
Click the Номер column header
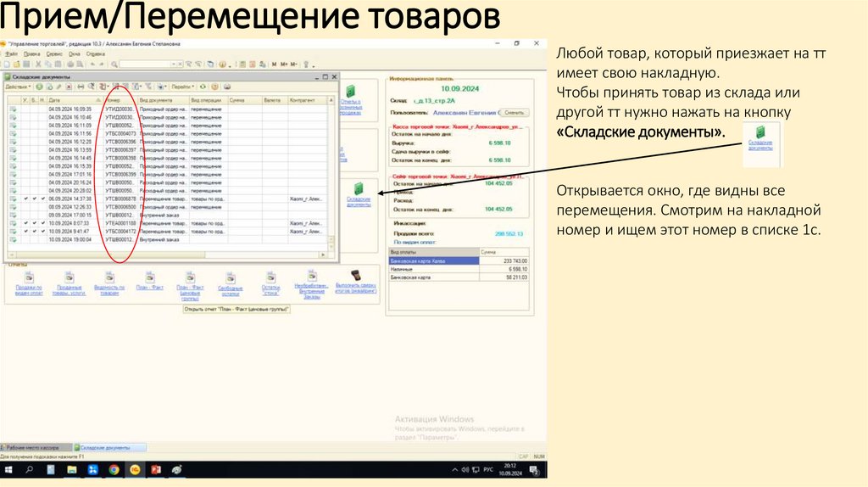[120, 100]
